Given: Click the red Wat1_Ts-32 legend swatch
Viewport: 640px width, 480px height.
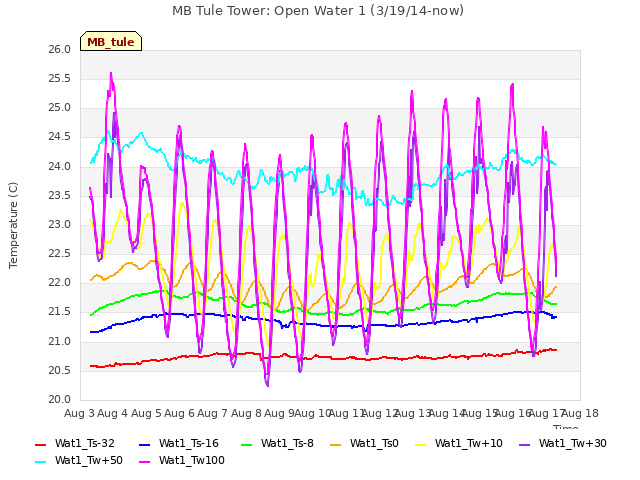Looking at the screenshot, I should tap(41, 444).
